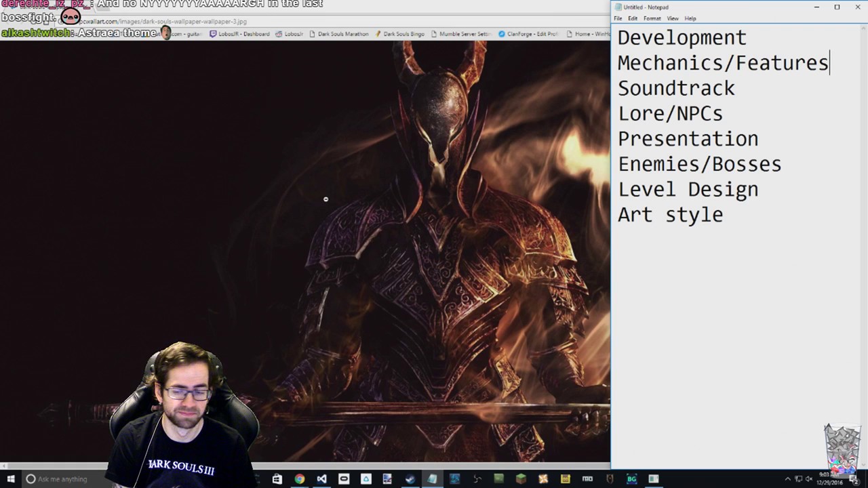Open the Windows Start menu

[x=11, y=479]
